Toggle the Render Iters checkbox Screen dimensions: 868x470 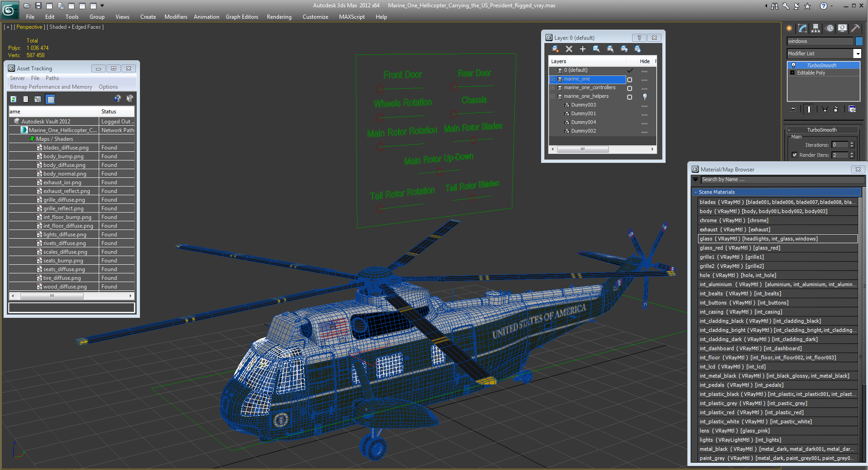794,155
